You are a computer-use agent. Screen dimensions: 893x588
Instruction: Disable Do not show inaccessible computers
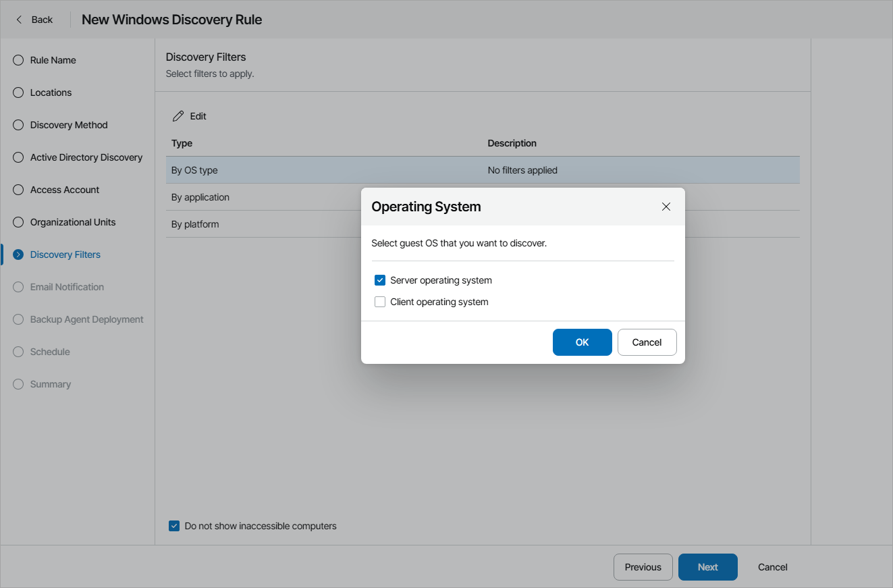[x=173, y=526]
